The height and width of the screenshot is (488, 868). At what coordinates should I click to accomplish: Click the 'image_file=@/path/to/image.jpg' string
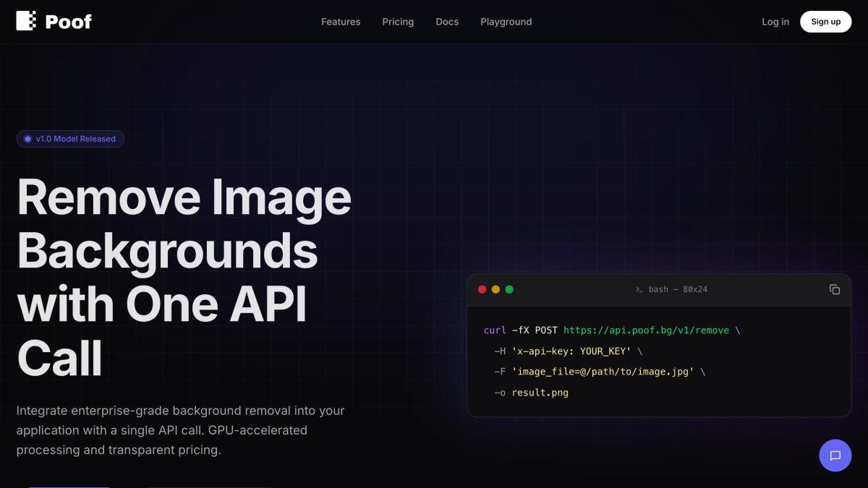603,372
